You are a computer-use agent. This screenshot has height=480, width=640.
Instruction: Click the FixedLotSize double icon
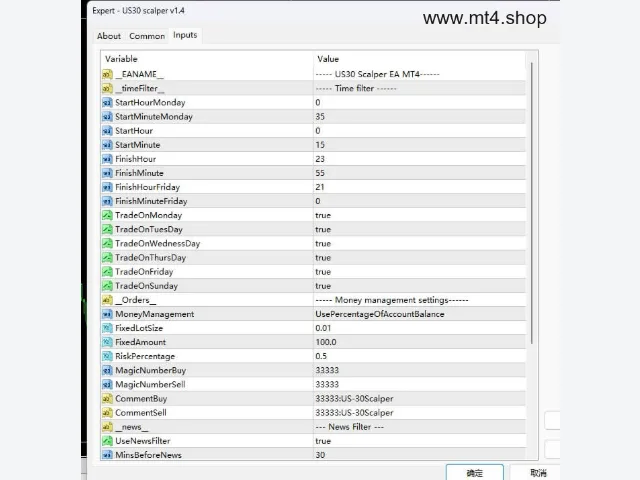coord(107,328)
